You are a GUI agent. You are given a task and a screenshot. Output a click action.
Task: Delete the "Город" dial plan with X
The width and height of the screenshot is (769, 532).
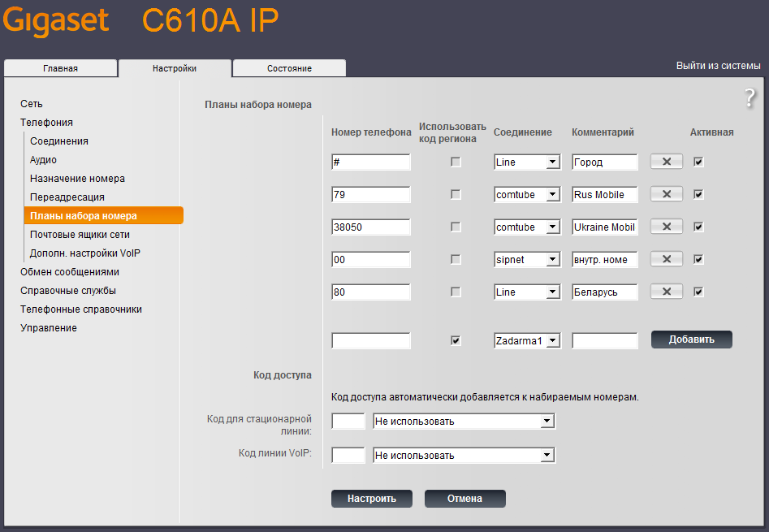point(666,162)
